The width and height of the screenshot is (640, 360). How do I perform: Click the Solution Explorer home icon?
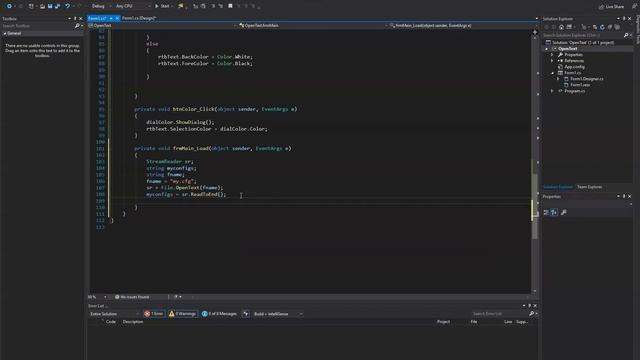(561, 27)
